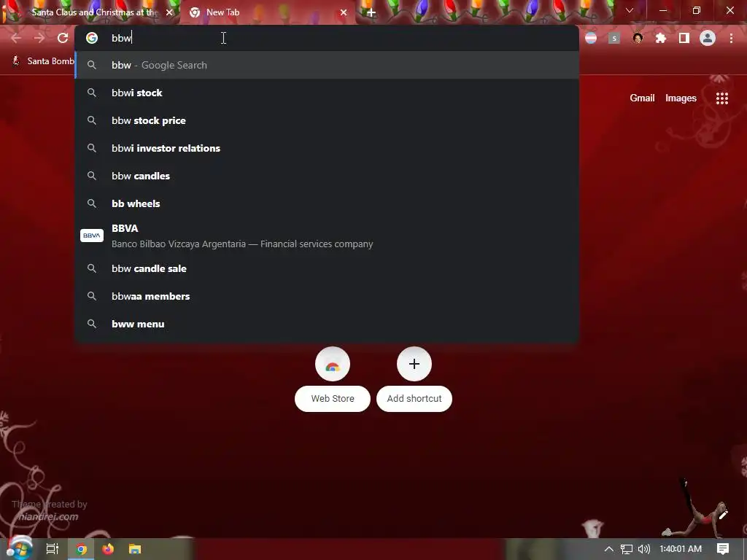
Task: Pick 'bbwi investor relations' suggestion
Action: 327,148
